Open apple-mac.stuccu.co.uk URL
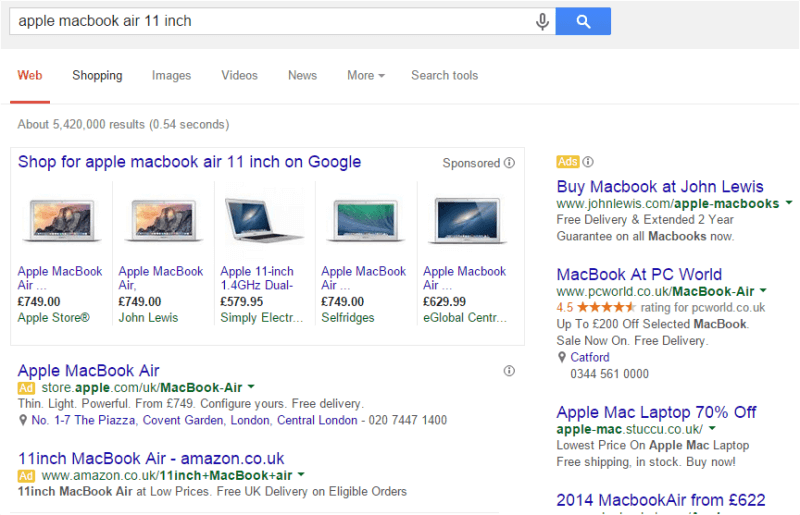 (x=630, y=429)
